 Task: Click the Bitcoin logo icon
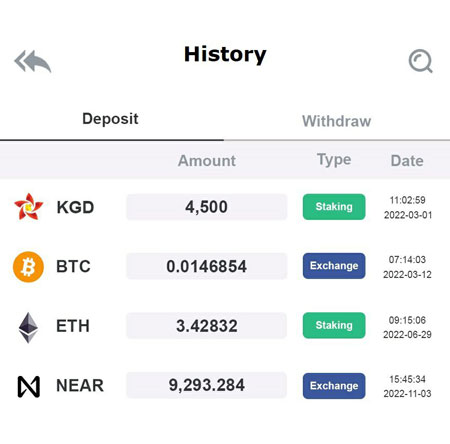pyautogui.click(x=28, y=267)
